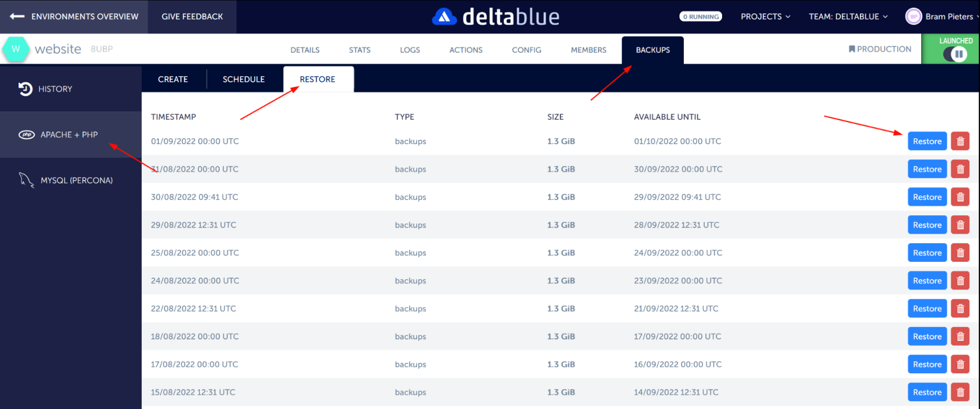Click the deltablue logo icon
The height and width of the screenshot is (409, 980).
coord(444,17)
